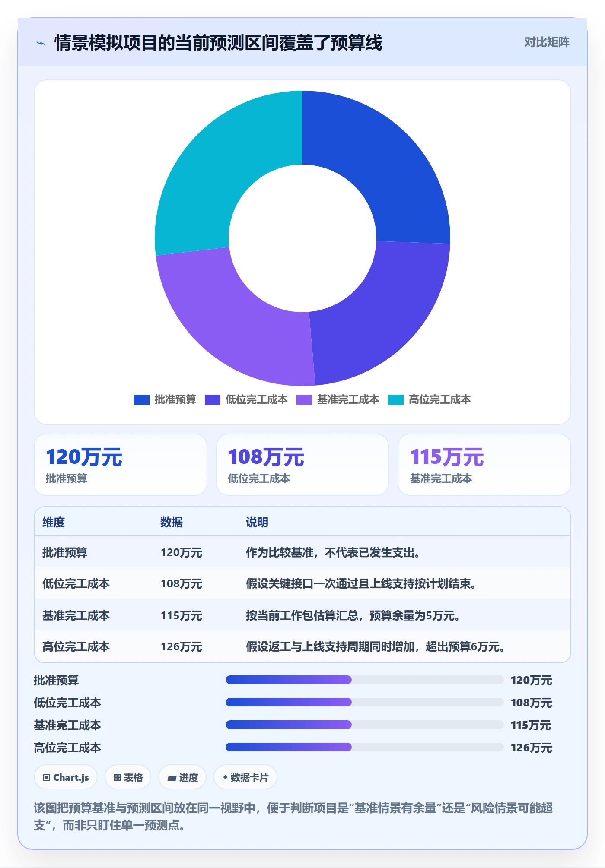Click the lightning icon beside the card title
The image size is (605, 868).
click(41, 43)
